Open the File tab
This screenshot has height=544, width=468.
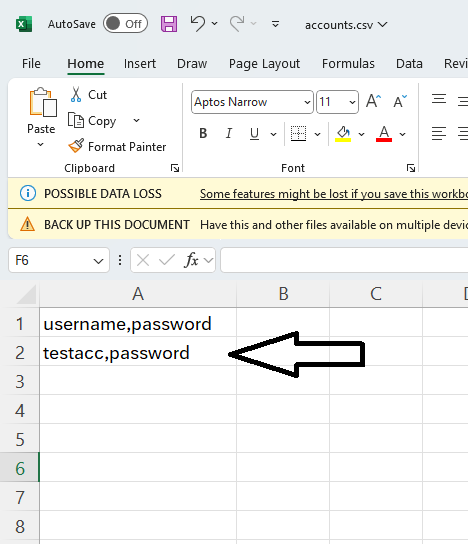click(31, 63)
